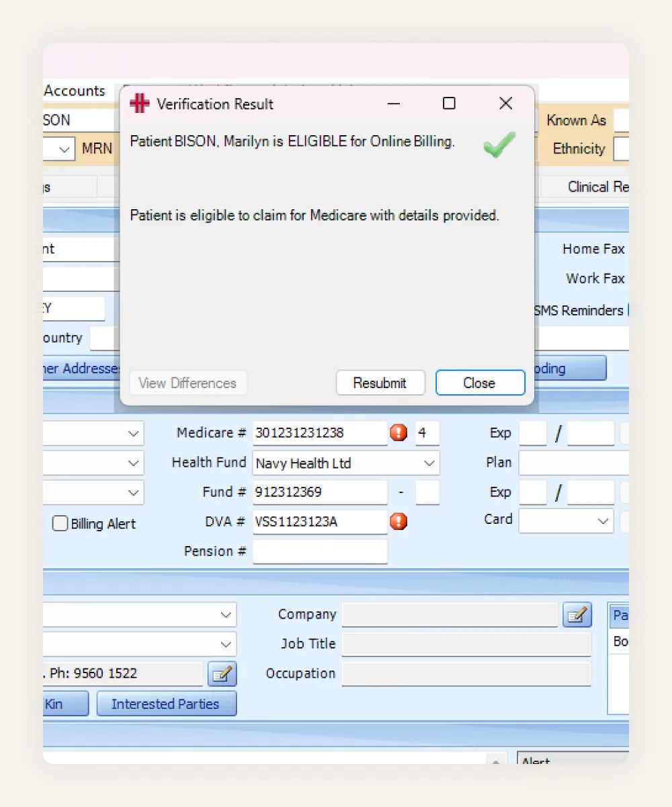Click the red alert icon beside Medicare number
The image size is (672, 807).
point(398,433)
